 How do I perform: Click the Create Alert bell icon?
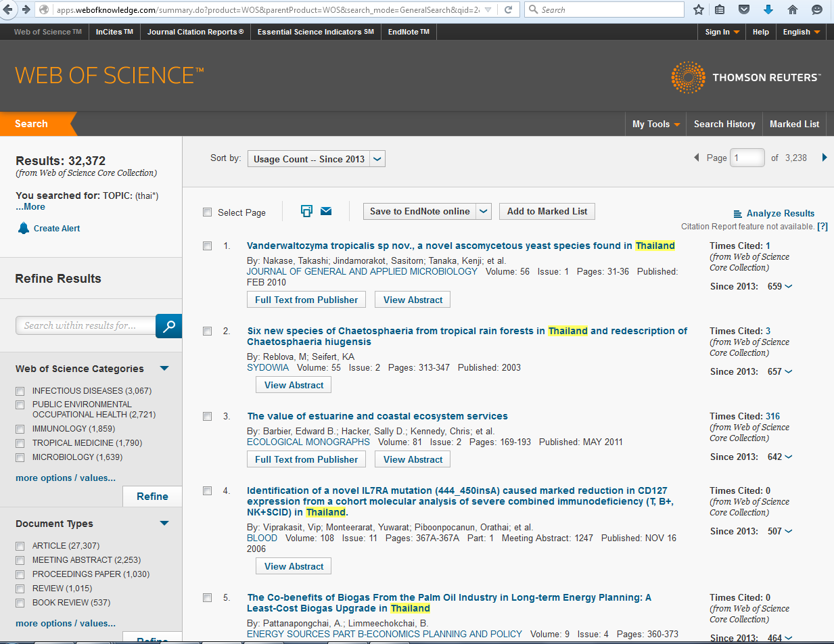(x=24, y=228)
